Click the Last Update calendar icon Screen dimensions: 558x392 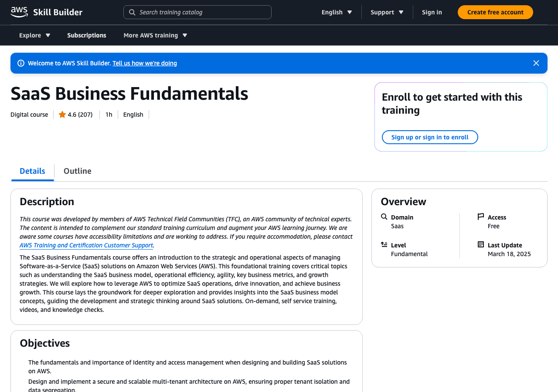[x=481, y=244]
